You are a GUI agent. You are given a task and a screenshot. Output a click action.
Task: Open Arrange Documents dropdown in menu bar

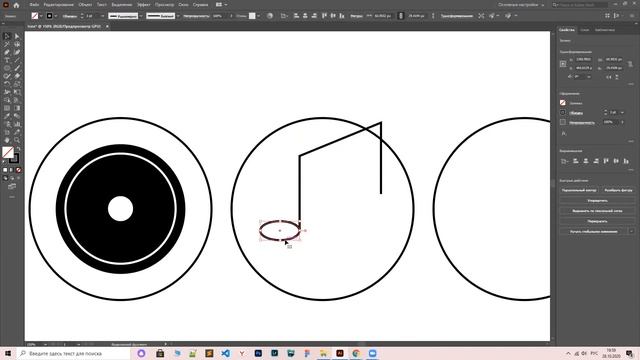coord(221,5)
